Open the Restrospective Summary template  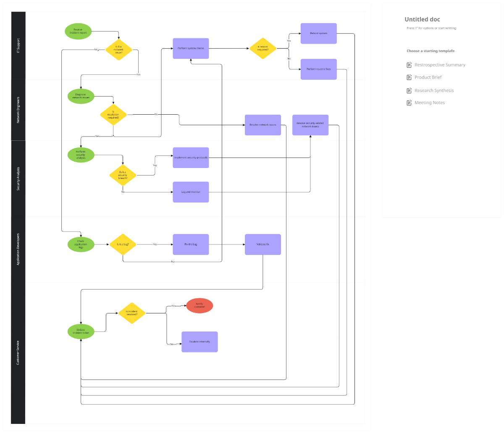click(x=440, y=65)
